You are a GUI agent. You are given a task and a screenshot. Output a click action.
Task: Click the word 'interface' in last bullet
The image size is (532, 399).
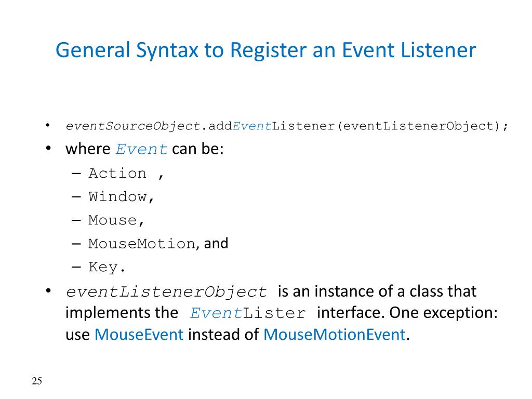tap(351, 313)
